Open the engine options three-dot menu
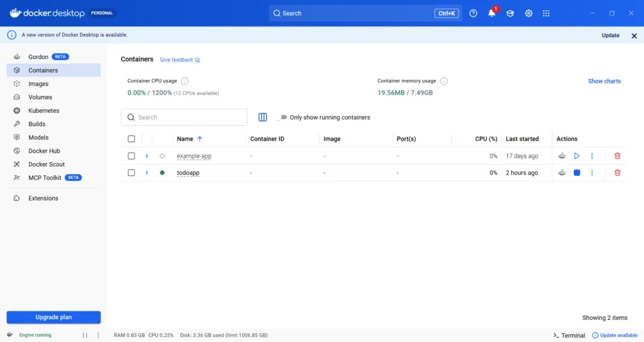Viewport: 644px width, 342px height. tap(98, 335)
